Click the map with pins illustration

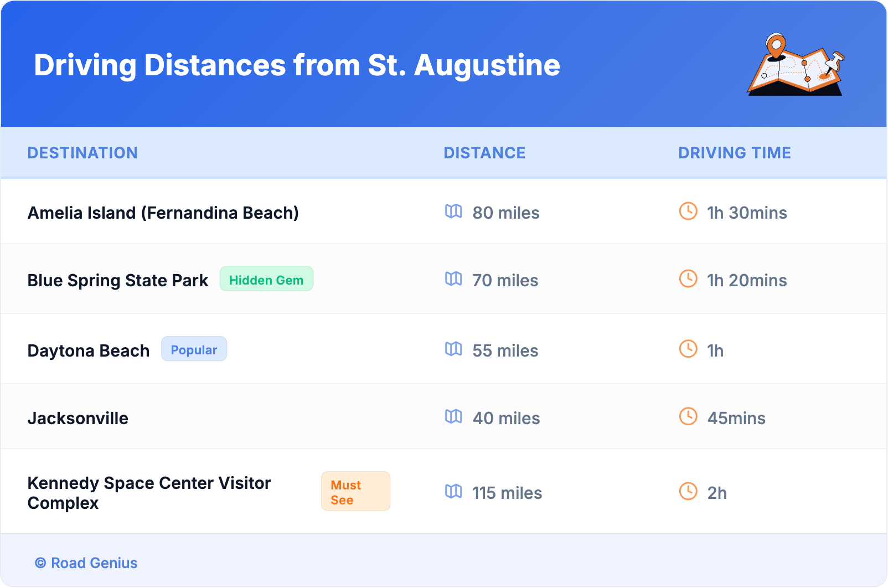[x=796, y=65]
